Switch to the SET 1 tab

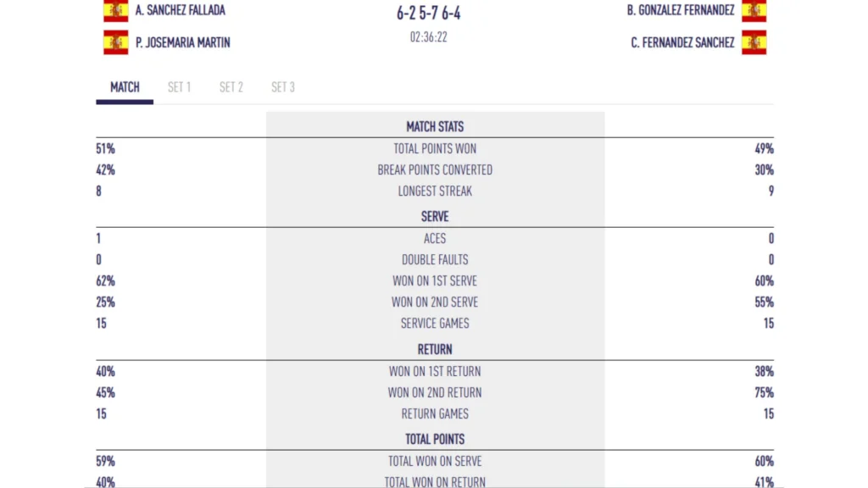[x=179, y=87]
